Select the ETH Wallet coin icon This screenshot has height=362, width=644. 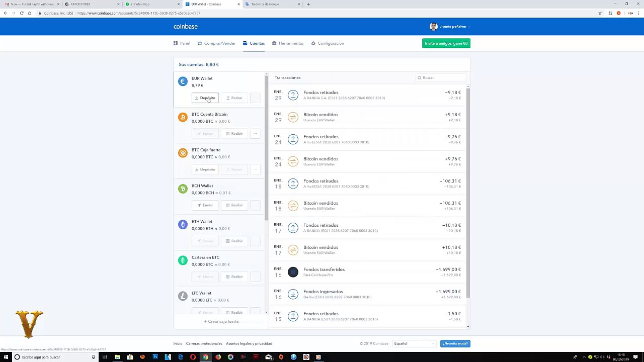(x=183, y=224)
